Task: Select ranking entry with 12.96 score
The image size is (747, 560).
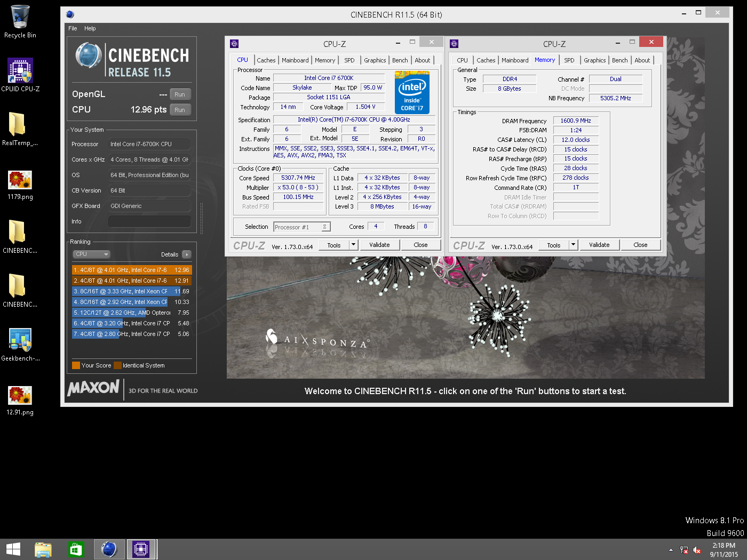Action: (x=131, y=270)
